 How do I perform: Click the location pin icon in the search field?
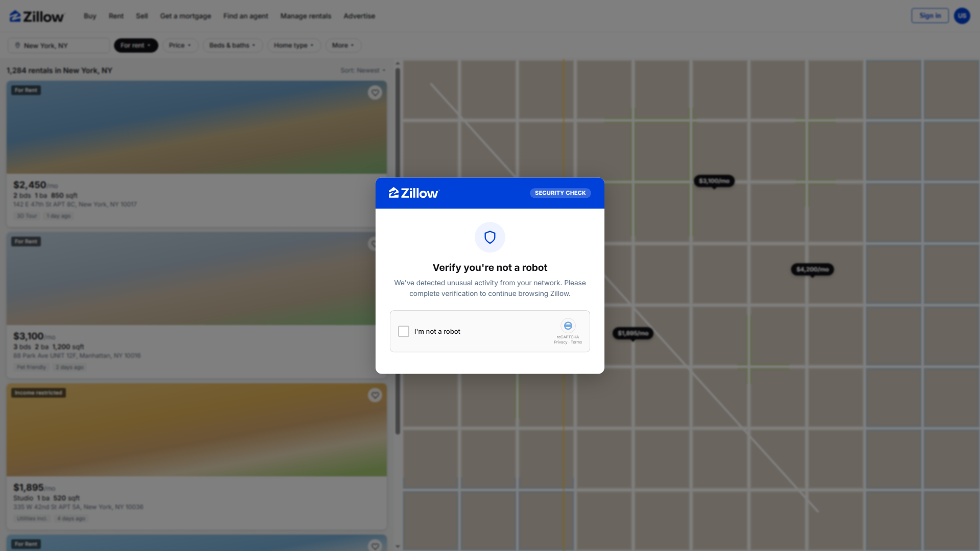click(x=17, y=45)
